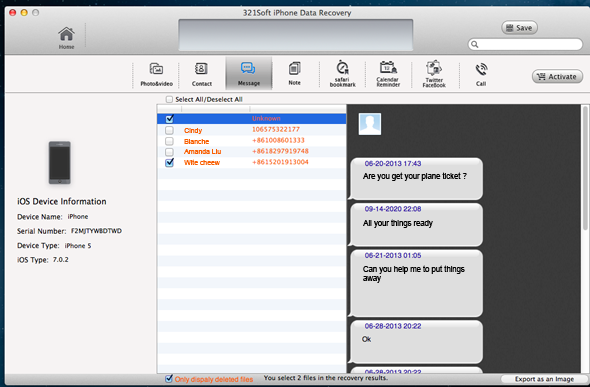This screenshot has height=387, width=590.
Task: Click message 'All your things ready'
Action: click(398, 223)
